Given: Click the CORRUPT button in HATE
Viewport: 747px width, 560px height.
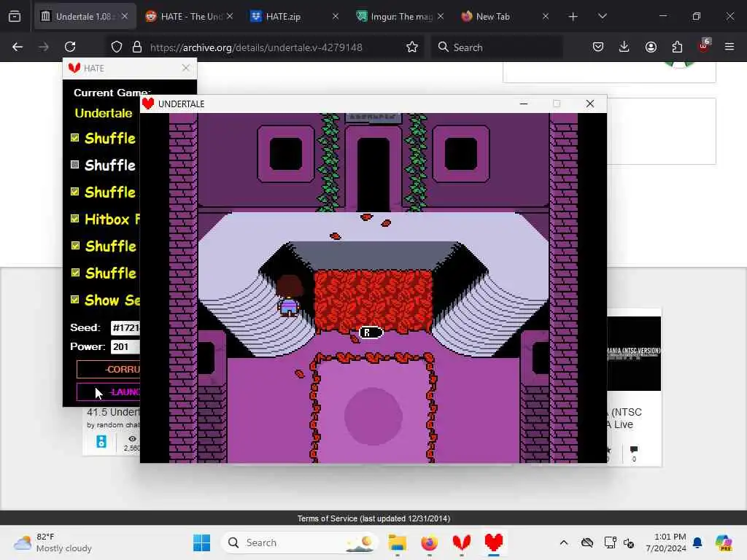Looking at the screenshot, I should (x=109, y=369).
